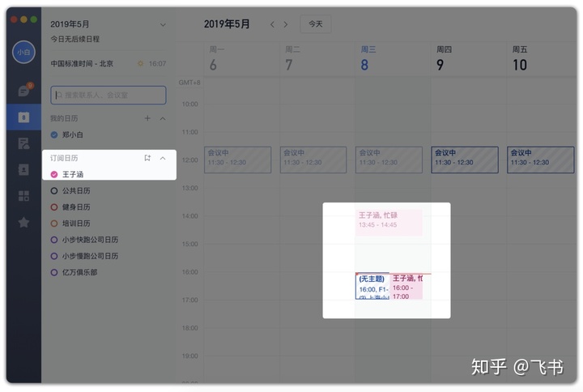Screen dimensions: 583x392
Task: Focus the contact and meeting room search field
Action: pyautogui.click(x=109, y=96)
